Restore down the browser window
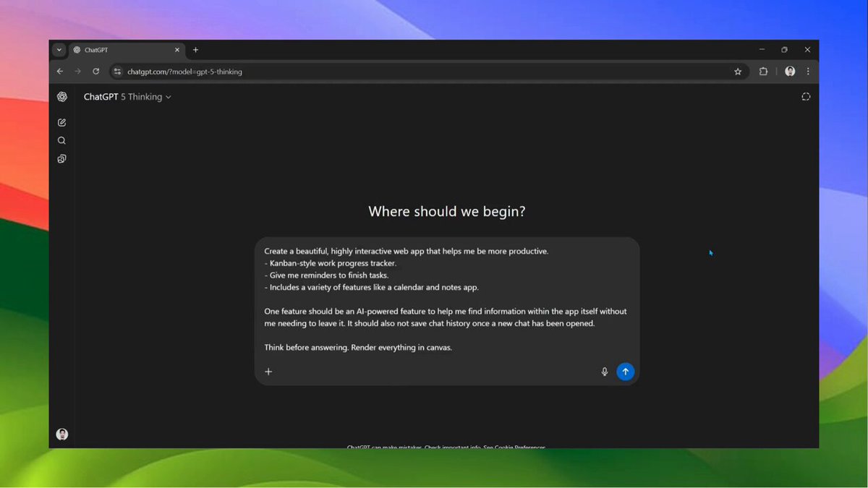 (784, 50)
